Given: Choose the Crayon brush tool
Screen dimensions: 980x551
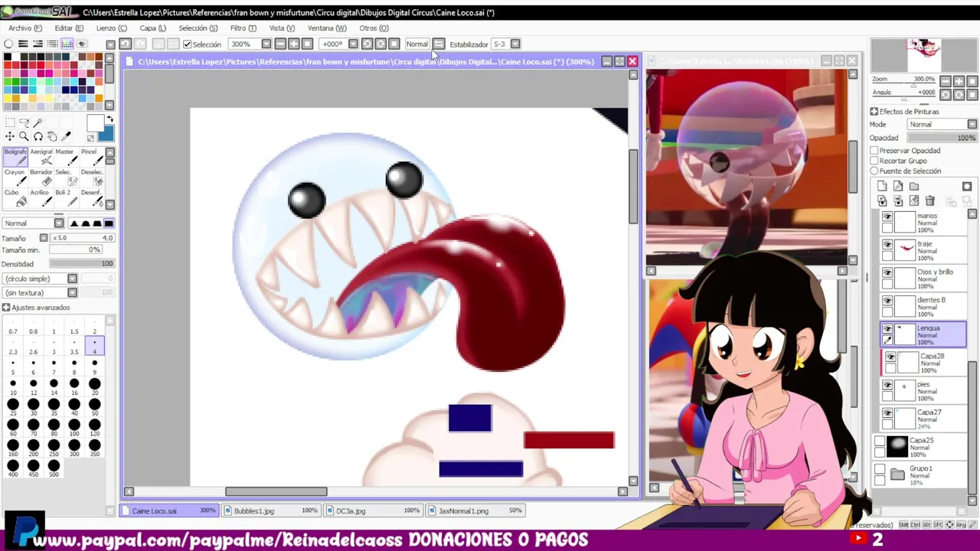Looking at the screenshot, I should 15,178.
